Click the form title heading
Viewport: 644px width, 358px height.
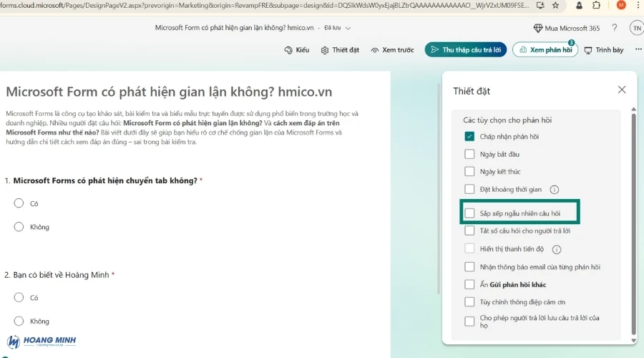[169, 92]
